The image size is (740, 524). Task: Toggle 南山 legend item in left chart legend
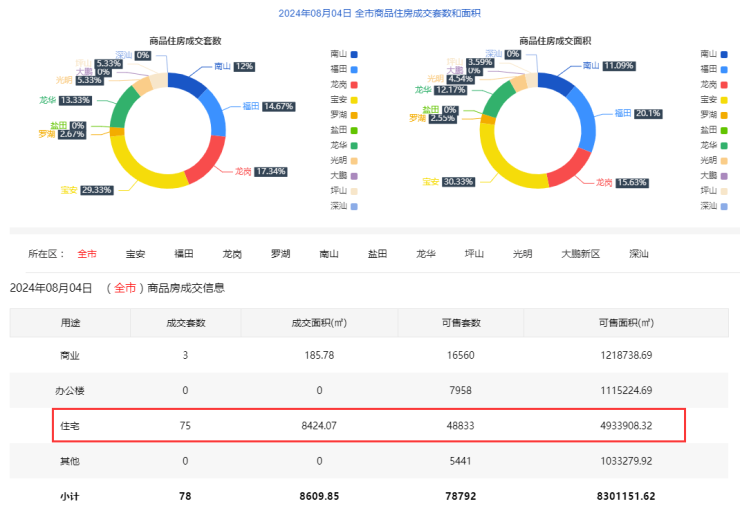click(x=343, y=53)
